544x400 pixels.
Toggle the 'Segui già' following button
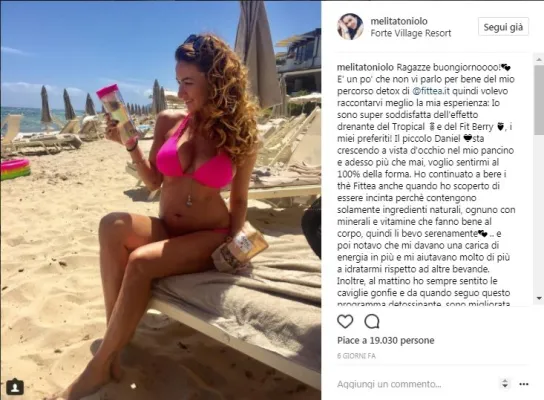(x=503, y=27)
